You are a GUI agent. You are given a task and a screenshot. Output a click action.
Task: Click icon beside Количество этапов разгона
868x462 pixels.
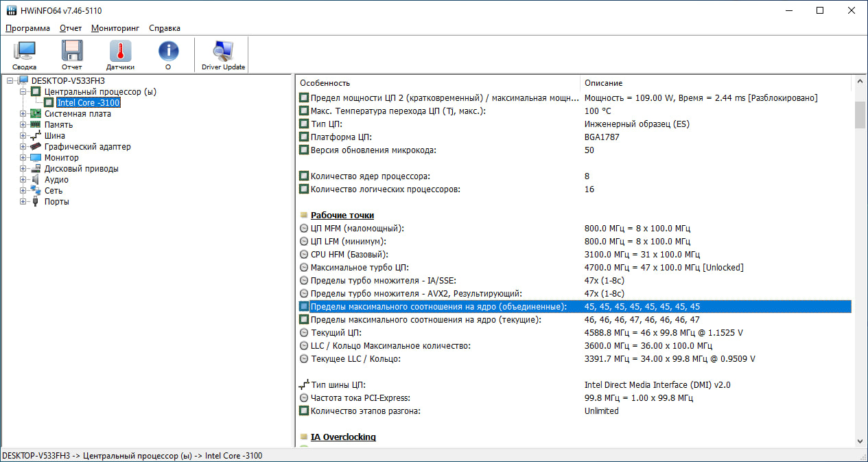point(304,411)
